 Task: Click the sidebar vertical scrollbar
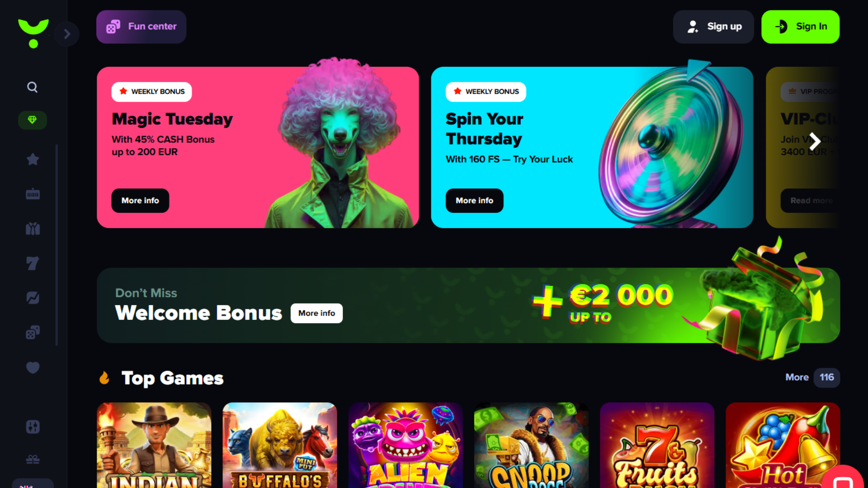(x=57, y=245)
